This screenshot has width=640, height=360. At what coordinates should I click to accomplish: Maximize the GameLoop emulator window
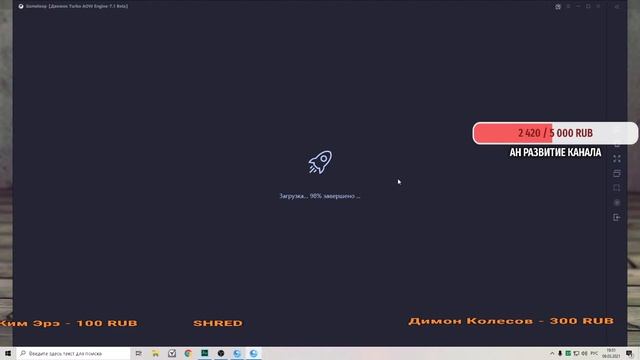[588, 7]
